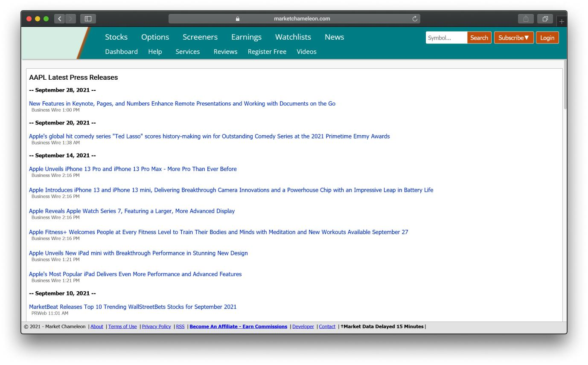Click the AAPL Latest Press Releases heading
Image resolution: width=588 pixels, height=365 pixels.
(x=73, y=78)
